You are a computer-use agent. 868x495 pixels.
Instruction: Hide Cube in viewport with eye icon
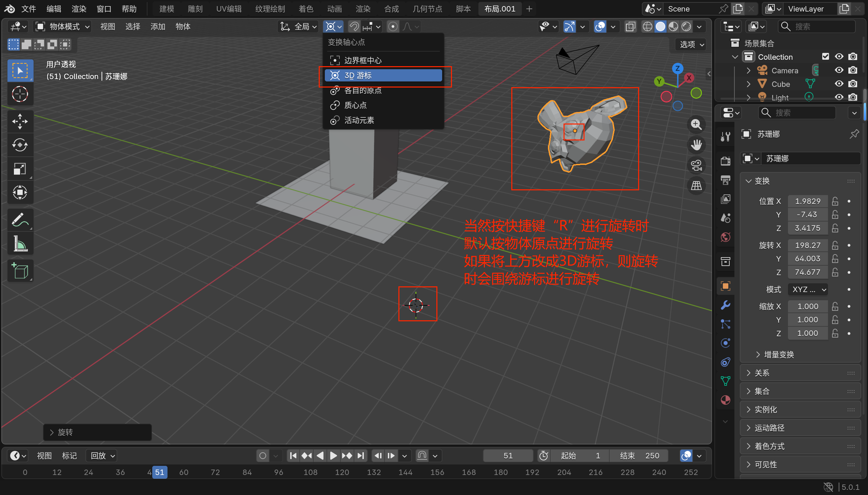839,84
